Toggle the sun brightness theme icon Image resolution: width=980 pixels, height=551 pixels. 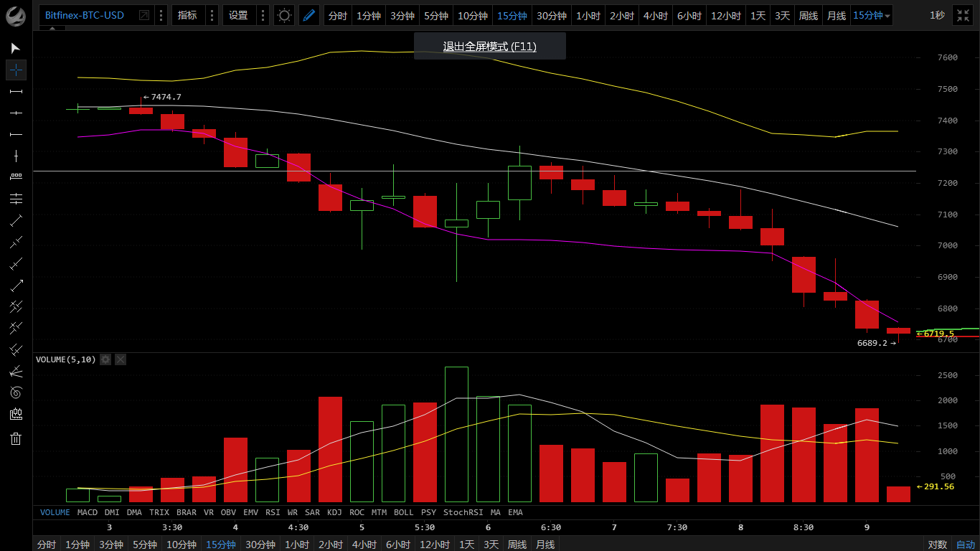tap(284, 15)
